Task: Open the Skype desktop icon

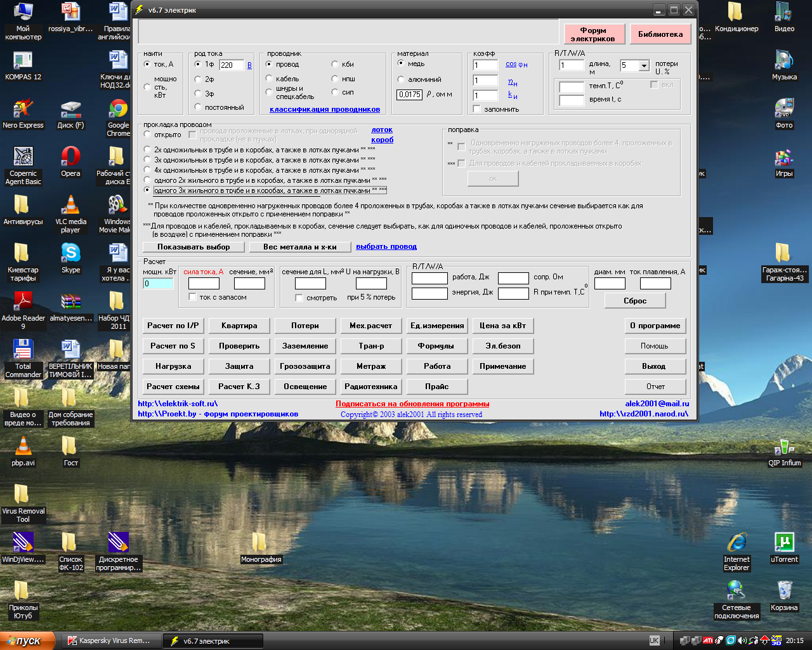Action: tap(70, 253)
